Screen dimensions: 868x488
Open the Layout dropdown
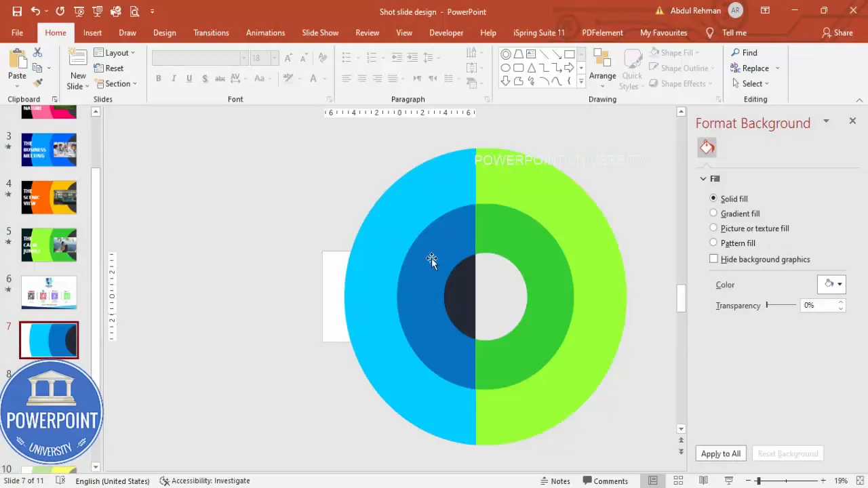tap(115, 52)
